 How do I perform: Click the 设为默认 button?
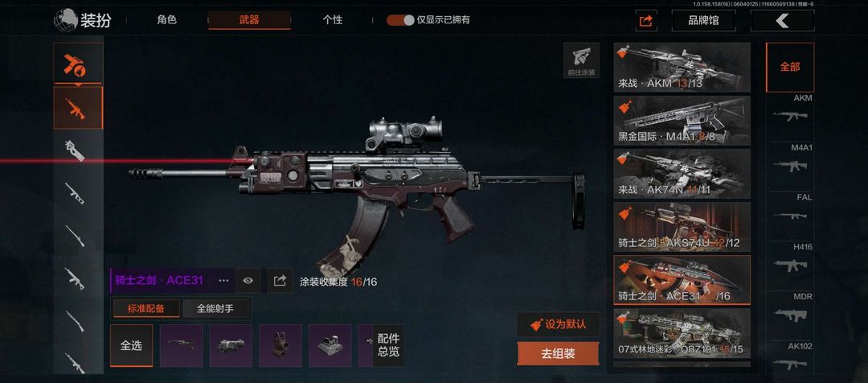(558, 324)
